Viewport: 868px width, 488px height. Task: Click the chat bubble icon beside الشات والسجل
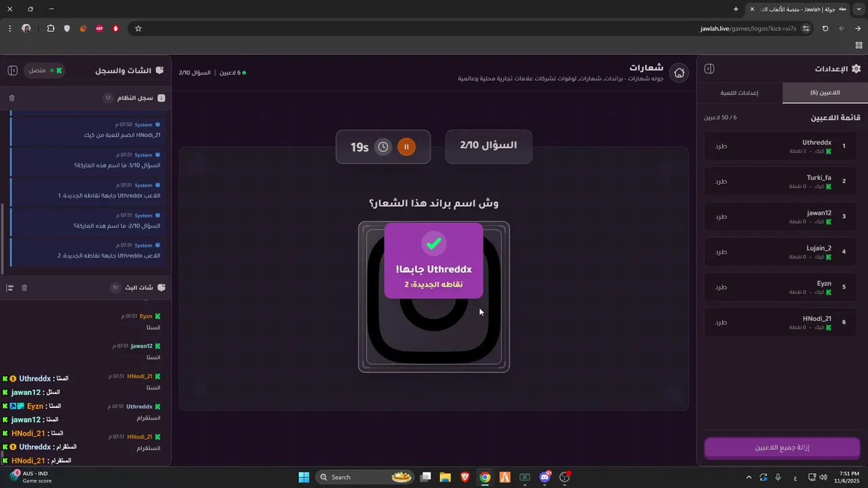click(x=160, y=70)
